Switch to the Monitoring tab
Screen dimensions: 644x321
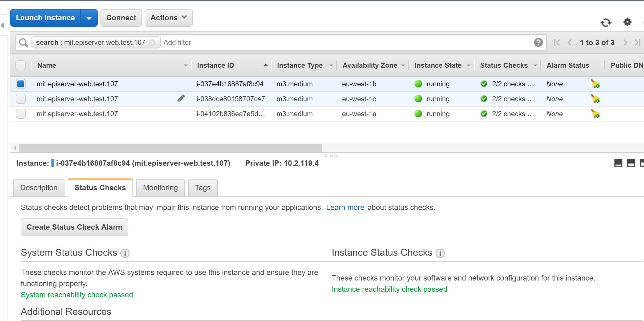click(160, 188)
